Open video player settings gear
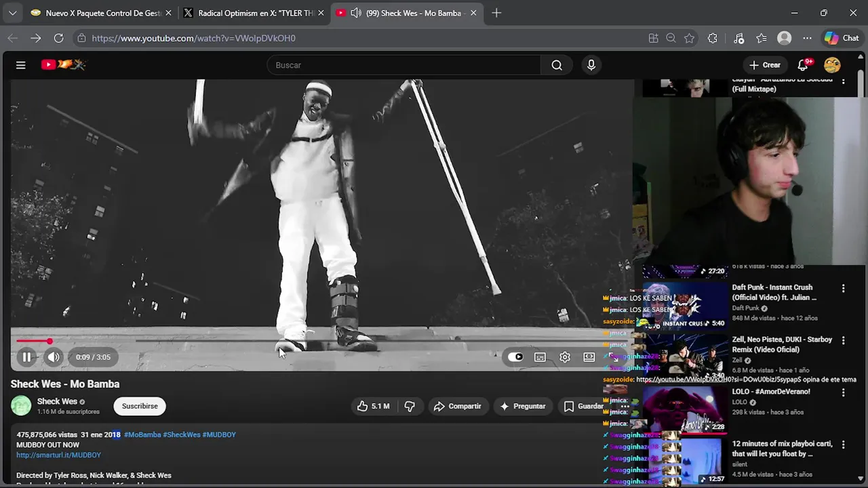The image size is (868, 488). click(x=565, y=357)
